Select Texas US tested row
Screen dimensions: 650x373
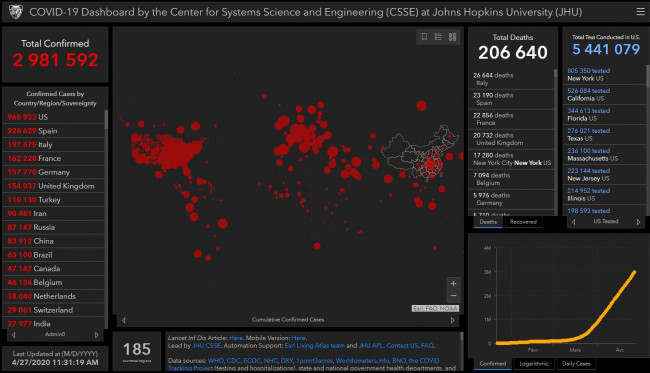[604, 135]
